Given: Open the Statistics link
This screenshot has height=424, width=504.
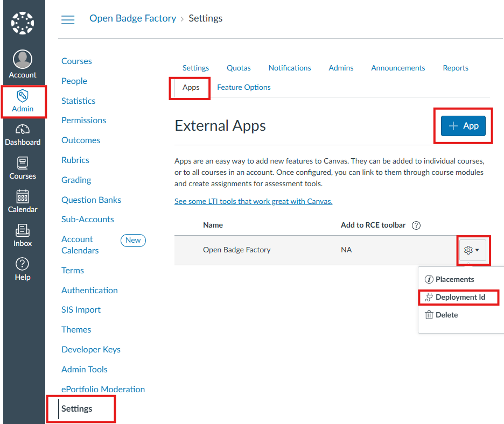Looking at the screenshot, I should (79, 101).
